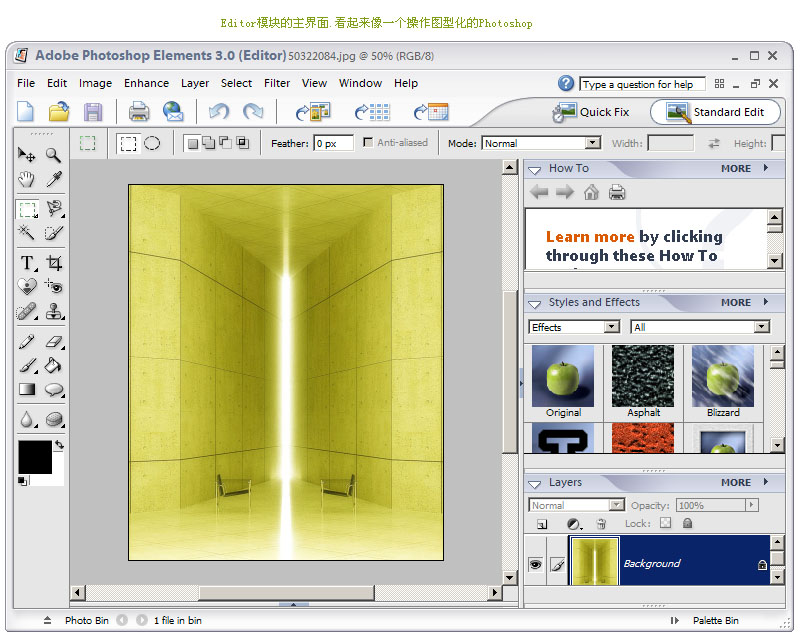
Task: Click the Standard Edit button
Action: coord(715,112)
